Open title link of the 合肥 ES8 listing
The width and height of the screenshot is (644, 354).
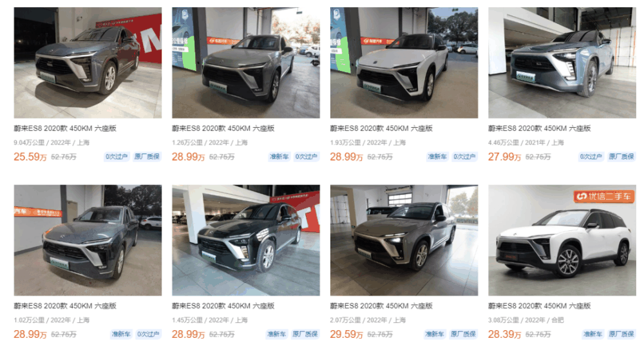[539, 306]
